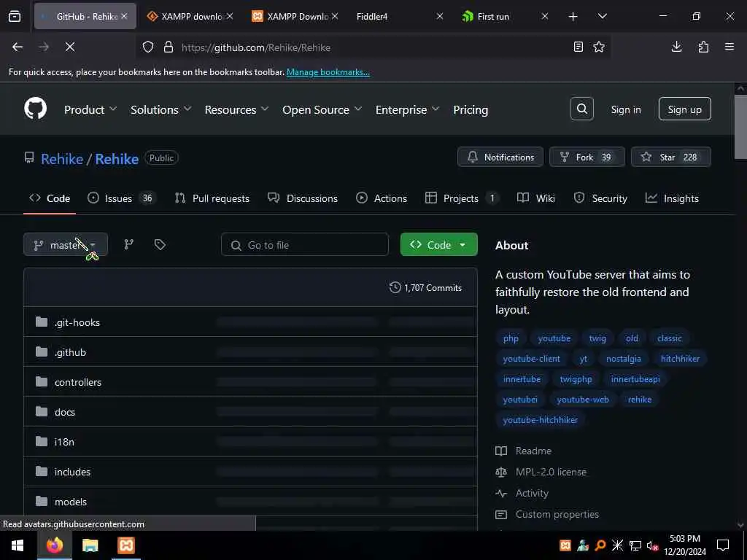The image size is (747, 560).
Task: Click the page vertical scrollbar thumb
Action: pyautogui.click(x=740, y=126)
